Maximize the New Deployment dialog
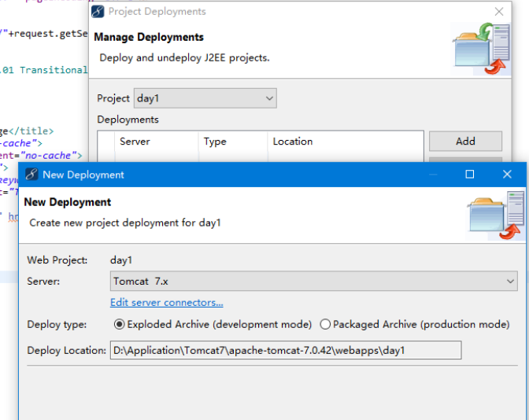 [x=470, y=175]
